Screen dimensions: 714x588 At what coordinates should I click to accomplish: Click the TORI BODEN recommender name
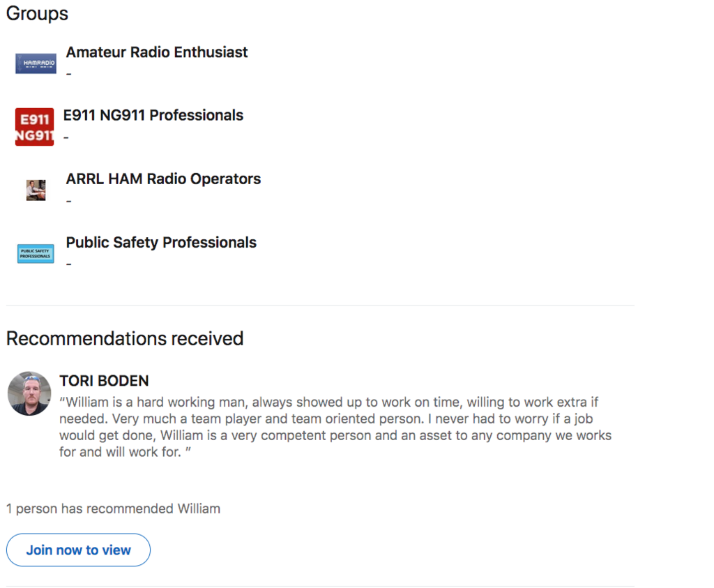104,381
